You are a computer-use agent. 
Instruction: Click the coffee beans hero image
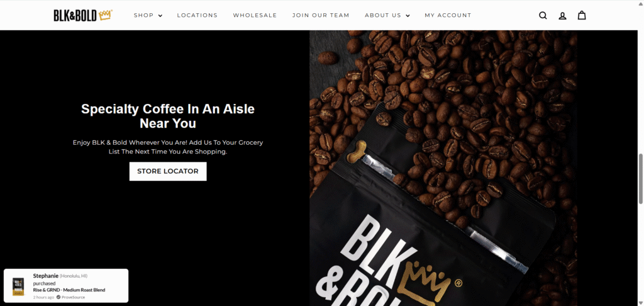443,168
